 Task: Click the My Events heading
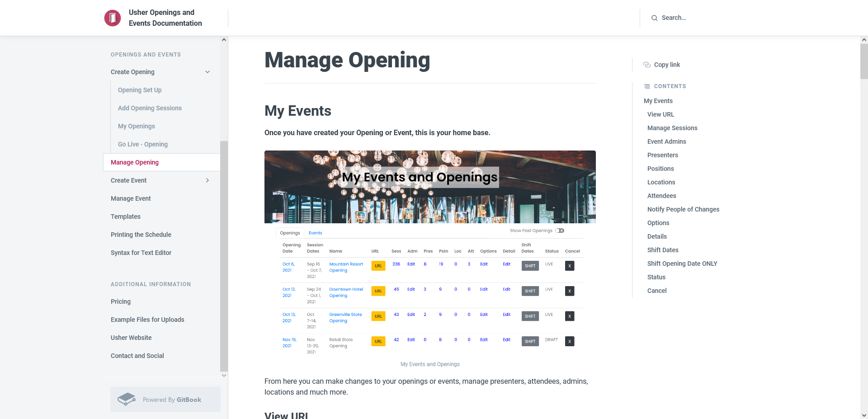(298, 111)
